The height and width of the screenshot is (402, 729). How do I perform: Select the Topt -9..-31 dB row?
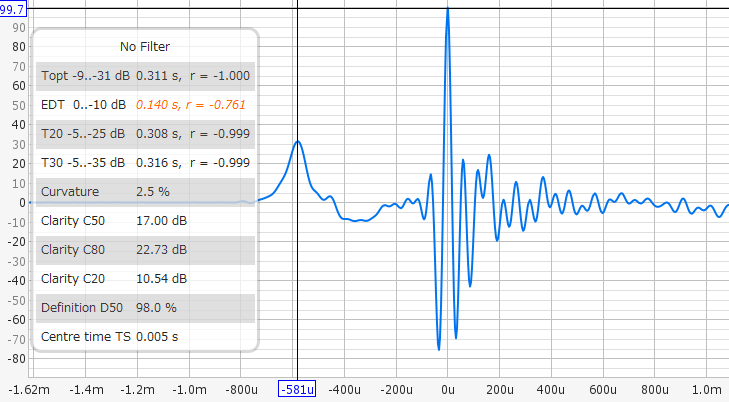point(145,75)
